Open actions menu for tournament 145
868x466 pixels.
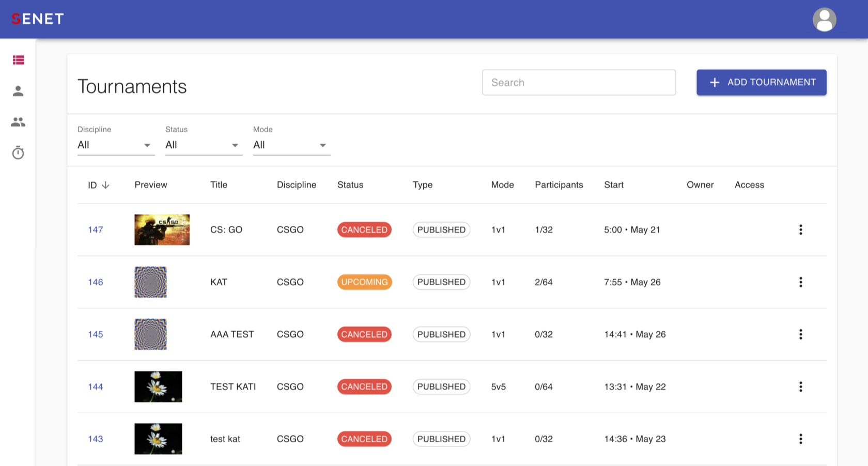pos(800,334)
